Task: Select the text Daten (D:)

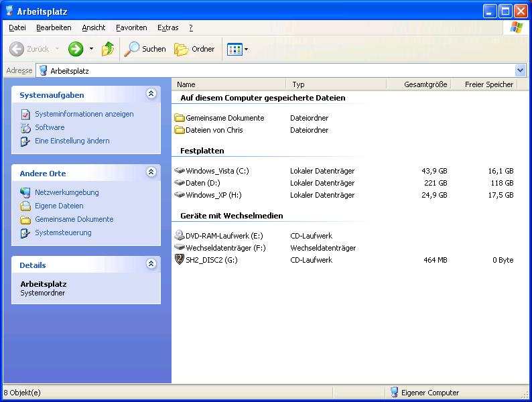Action: tap(203, 183)
